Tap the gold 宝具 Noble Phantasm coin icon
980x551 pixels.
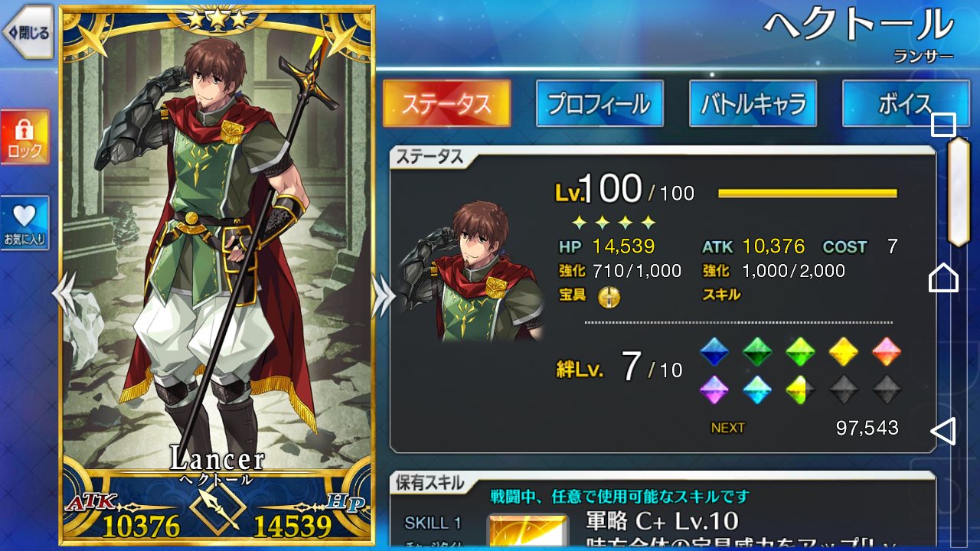coord(609,296)
